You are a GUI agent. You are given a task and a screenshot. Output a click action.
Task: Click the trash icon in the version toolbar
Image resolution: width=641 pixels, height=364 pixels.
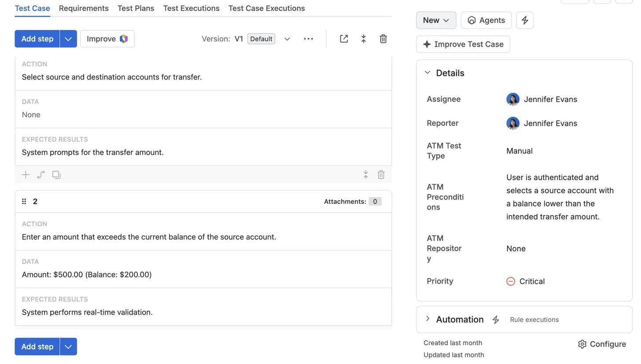(x=383, y=39)
